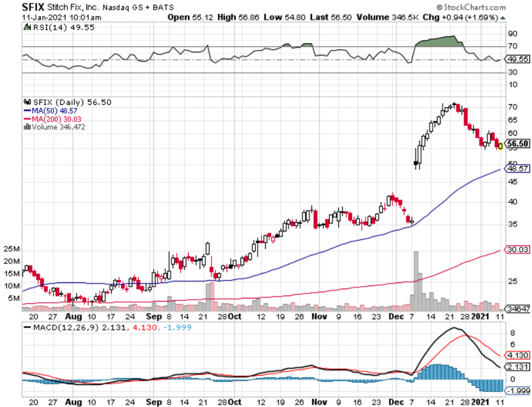Click the 25M volume scale label
The image size is (532, 407).
coord(12,249)
